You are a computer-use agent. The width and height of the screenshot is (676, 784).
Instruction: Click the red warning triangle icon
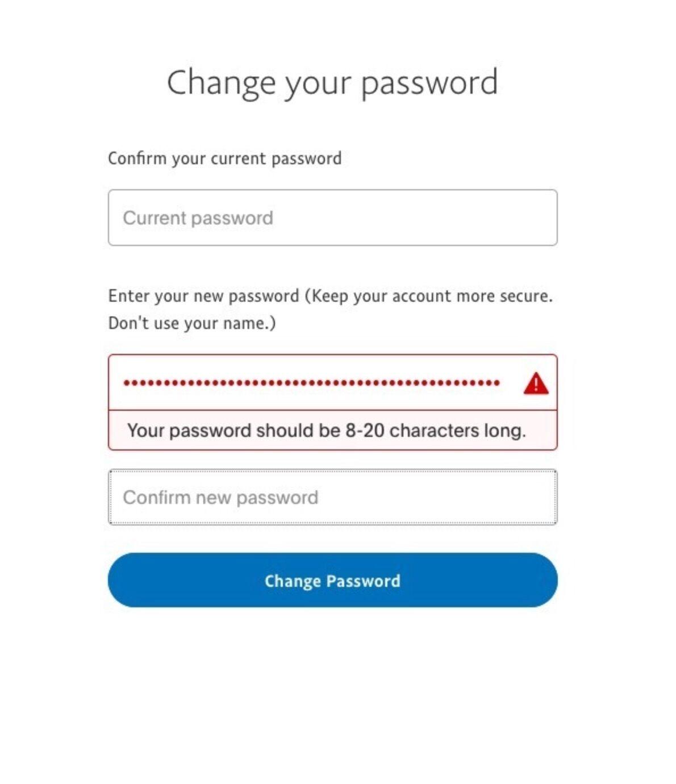click(536, 383)
